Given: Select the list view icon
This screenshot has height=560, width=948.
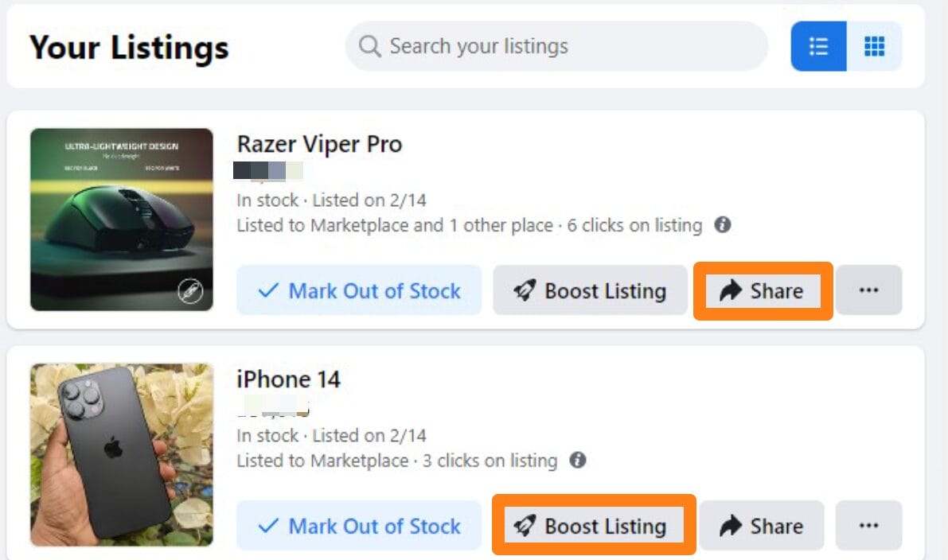Looking at the screenshot, I should tap(819, 46).
